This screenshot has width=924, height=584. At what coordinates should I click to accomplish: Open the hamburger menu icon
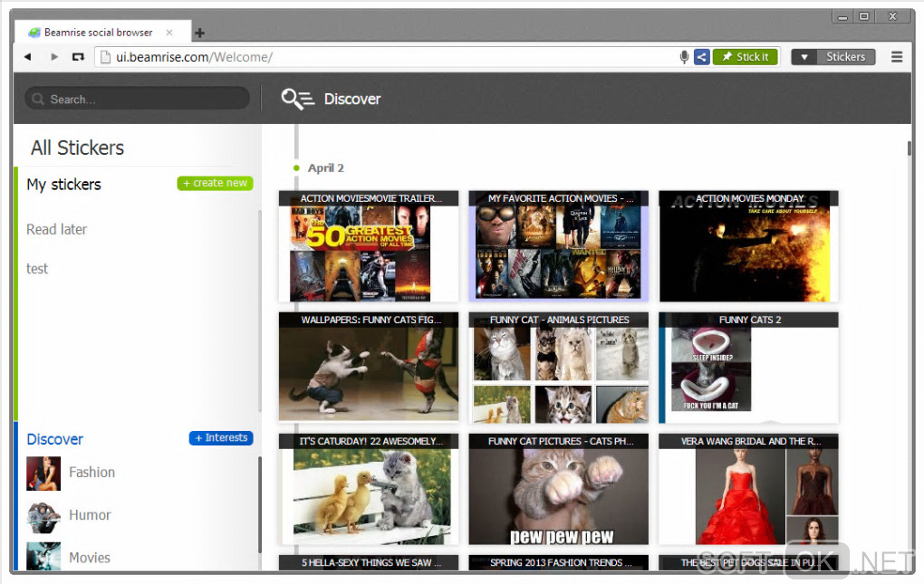pyautogui.click(x=896, y=57)
